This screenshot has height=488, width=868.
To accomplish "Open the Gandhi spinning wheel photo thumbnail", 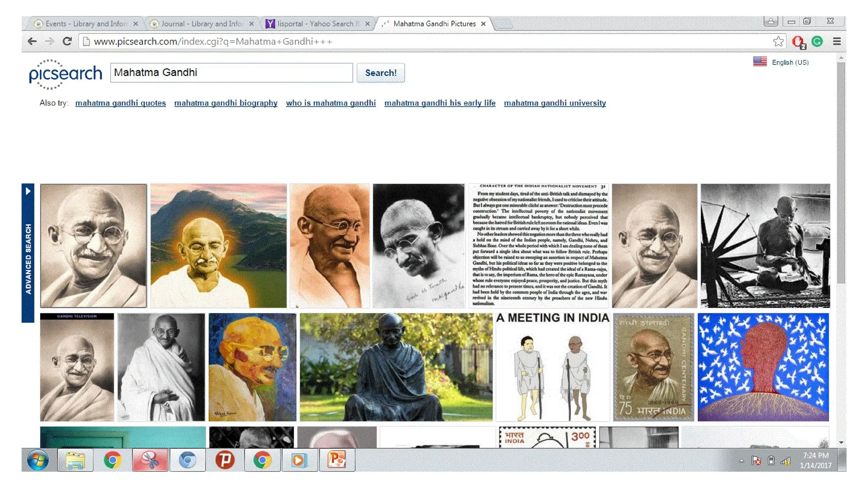I will 765,246.
